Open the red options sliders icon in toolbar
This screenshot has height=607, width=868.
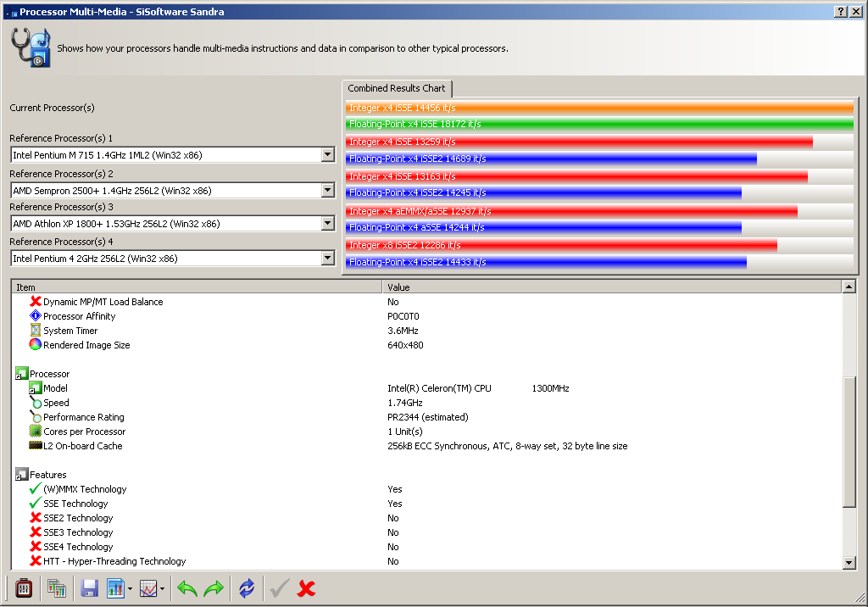(x=24, y=588)
